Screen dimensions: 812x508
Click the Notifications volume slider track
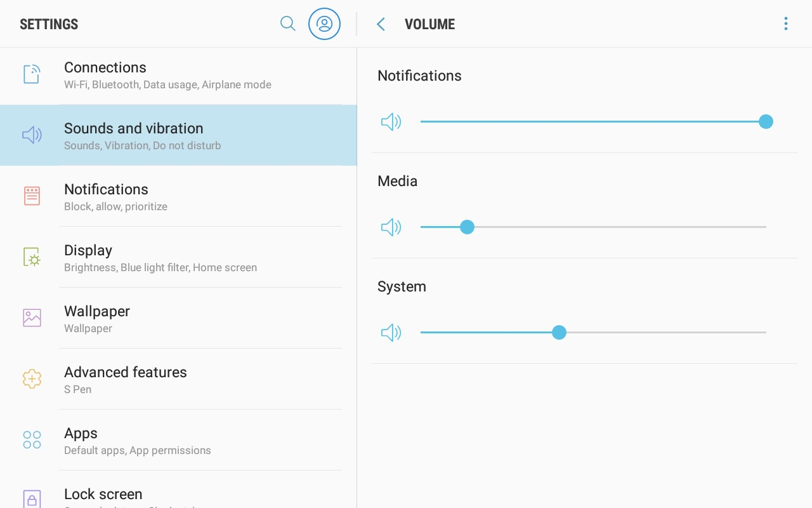click(x=593, y=121)
